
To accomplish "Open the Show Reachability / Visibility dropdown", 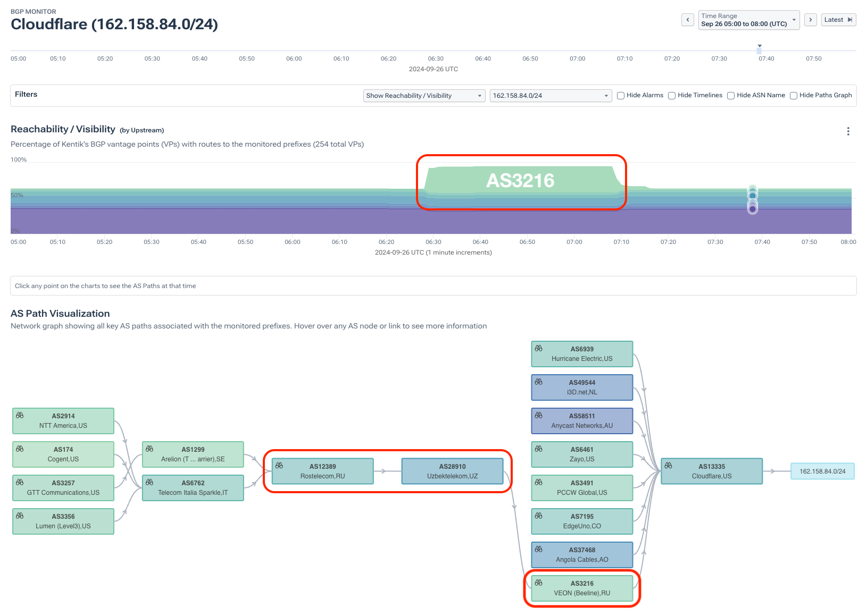I will pos(424,96).
